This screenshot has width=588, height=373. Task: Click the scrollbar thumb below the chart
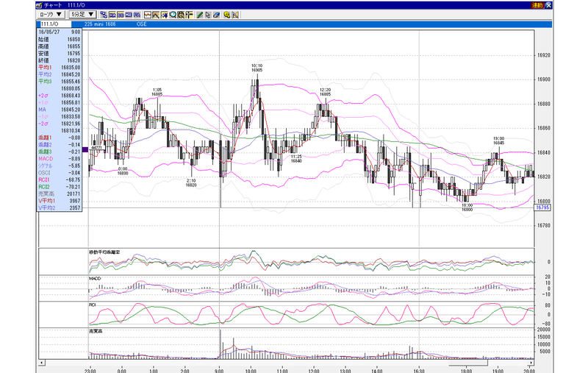pyautogui.click(x=468, y=363)
